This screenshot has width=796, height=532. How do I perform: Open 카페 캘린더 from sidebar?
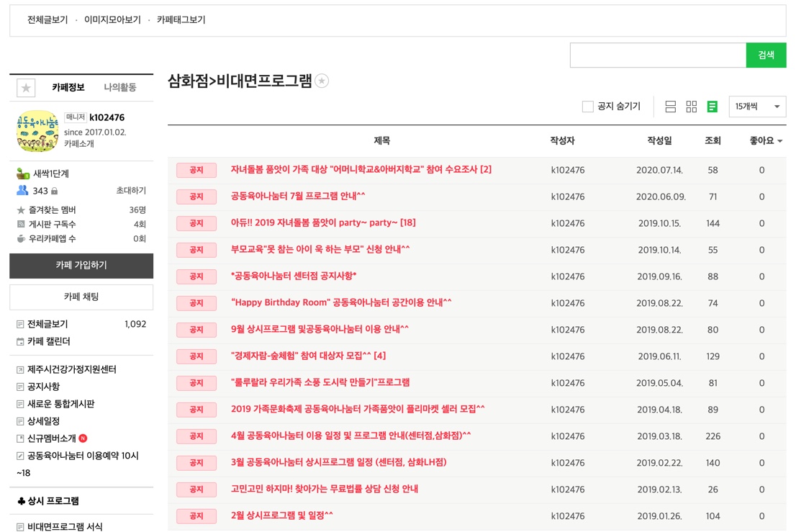point(48,341)
